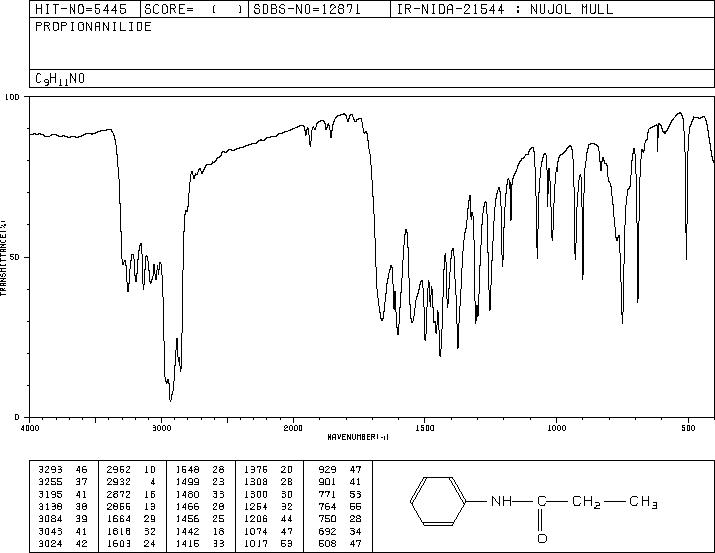
Task: Click the CH2 group in the structure
Action: [586, 502]
